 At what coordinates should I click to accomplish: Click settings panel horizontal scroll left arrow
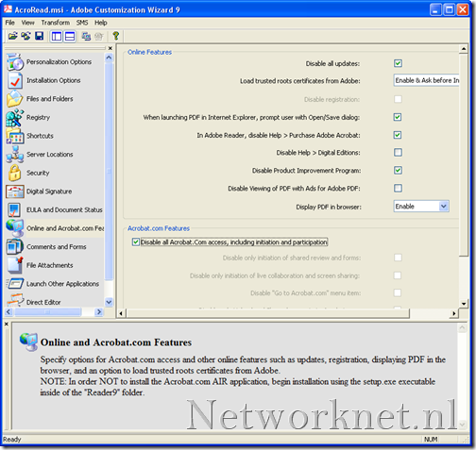(x=121, y=313)
